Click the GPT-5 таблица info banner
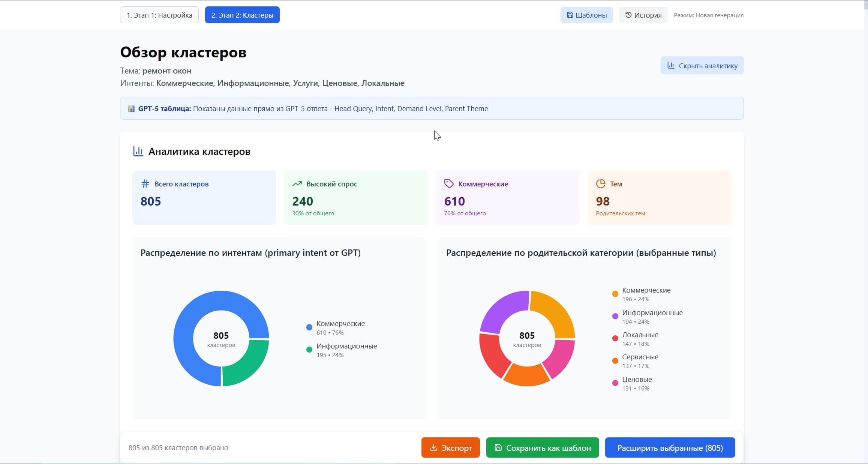 431,108
